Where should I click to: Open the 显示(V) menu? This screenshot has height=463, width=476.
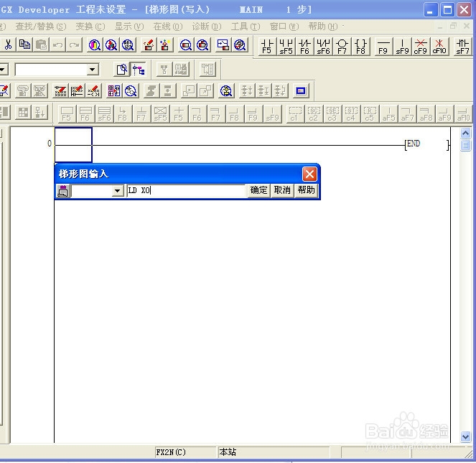[x=129, y=27]
